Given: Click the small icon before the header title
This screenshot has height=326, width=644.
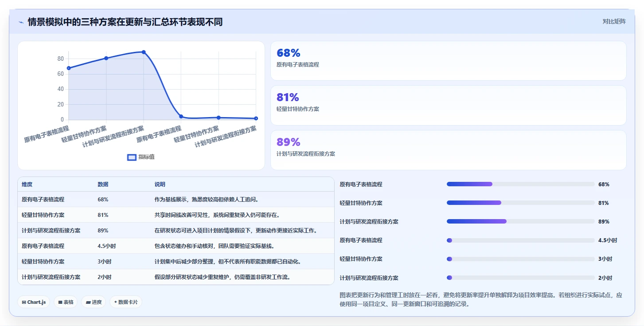Looking at the screenshot, I should pos(21,22).
